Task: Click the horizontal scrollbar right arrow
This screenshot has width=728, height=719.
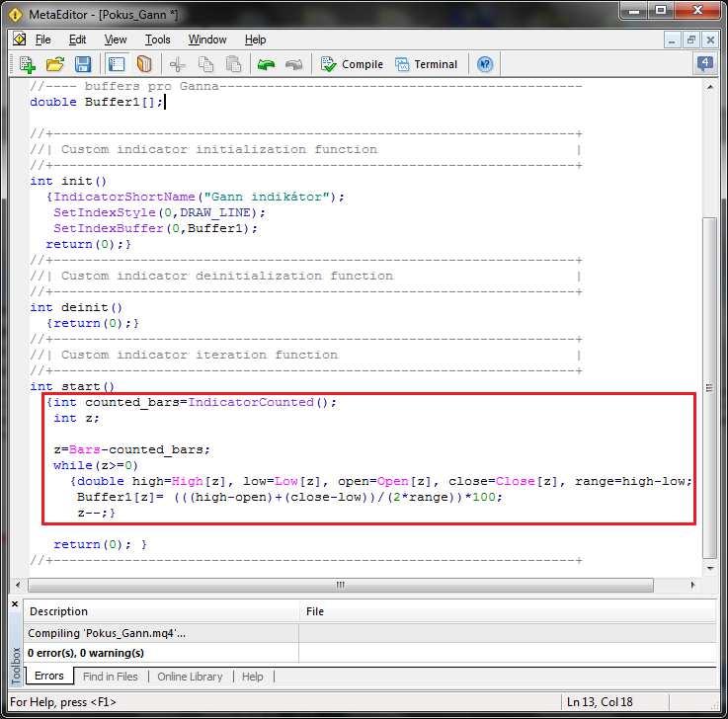Action: click(x=692, y=585)
